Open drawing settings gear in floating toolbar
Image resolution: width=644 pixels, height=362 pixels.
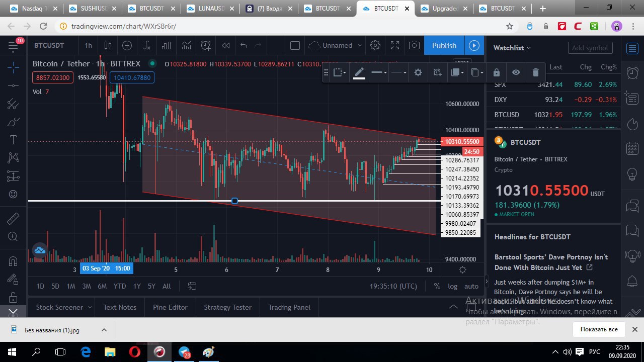pyautogui.click(x=418, y=72)
